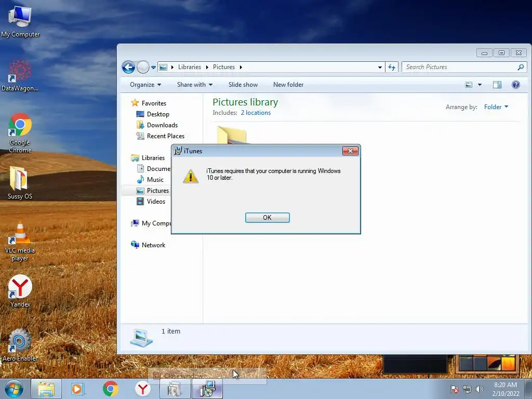Expand the arrow after Pictures in address bar
The width and height of the screenshot is (532, 399).
241,67
